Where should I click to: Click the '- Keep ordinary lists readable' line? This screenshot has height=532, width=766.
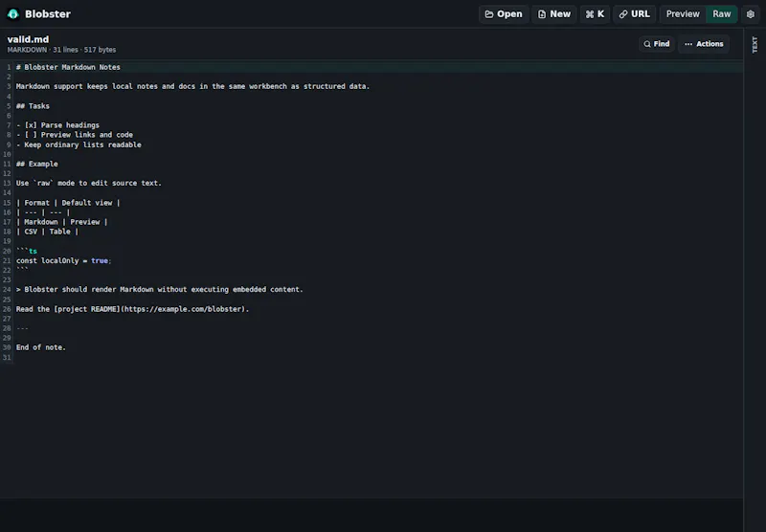pyautogui.click(x=79, y=144)
